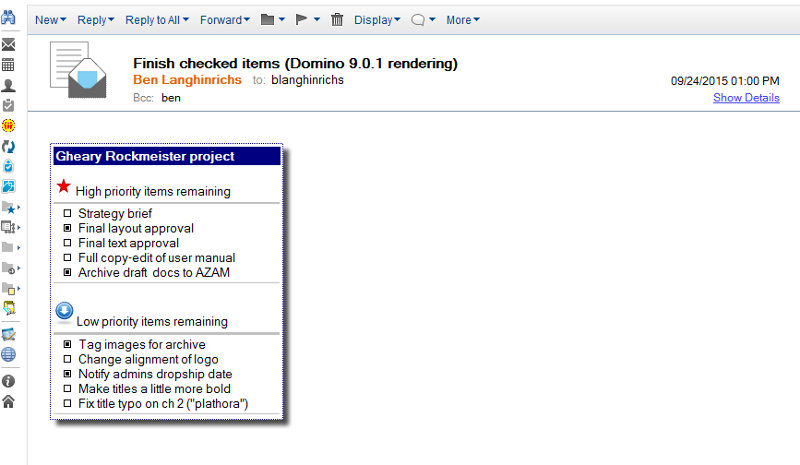Go to Home via the house icon
The height and width of the screenshot is (465, 800).
click(x=8, y=402)
